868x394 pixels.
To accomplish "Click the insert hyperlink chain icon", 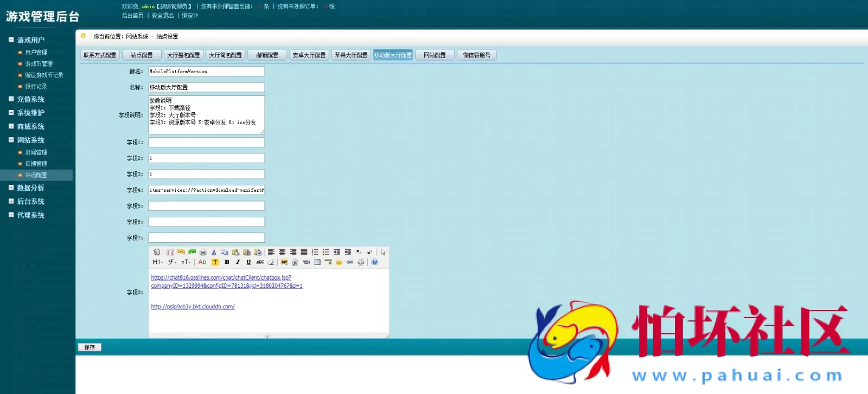I will click(350, 262).
